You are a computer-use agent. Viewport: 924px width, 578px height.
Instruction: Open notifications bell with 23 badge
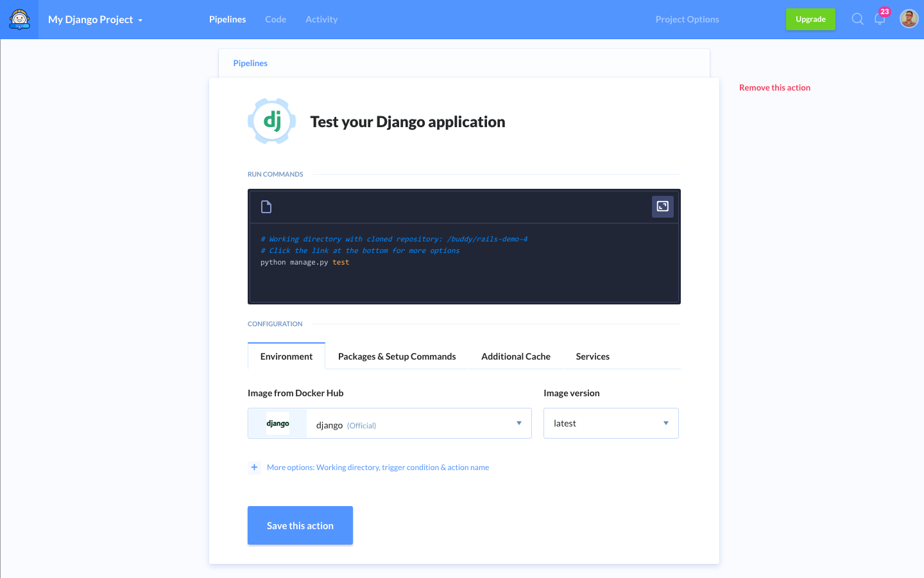(x=880, y=18)
